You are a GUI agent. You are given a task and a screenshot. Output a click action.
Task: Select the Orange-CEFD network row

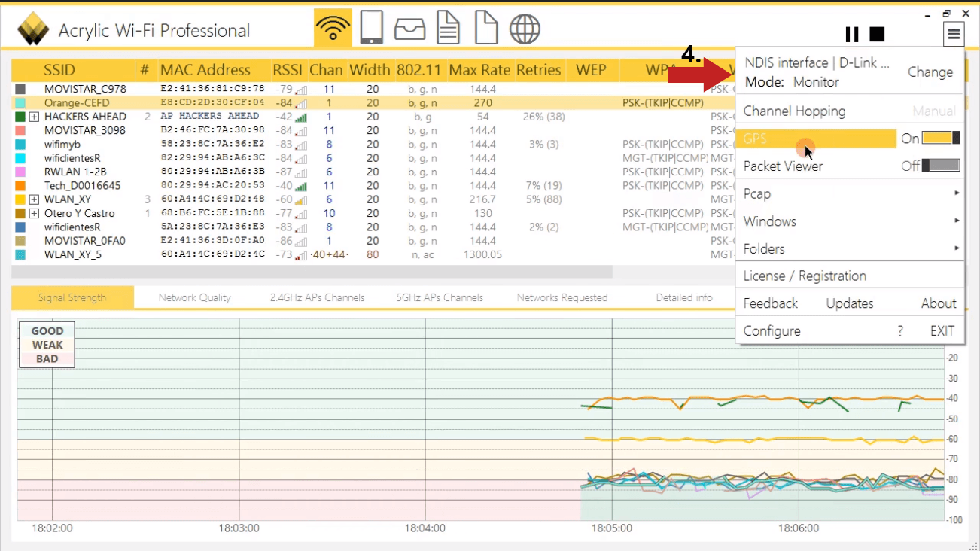click(373, 103)
